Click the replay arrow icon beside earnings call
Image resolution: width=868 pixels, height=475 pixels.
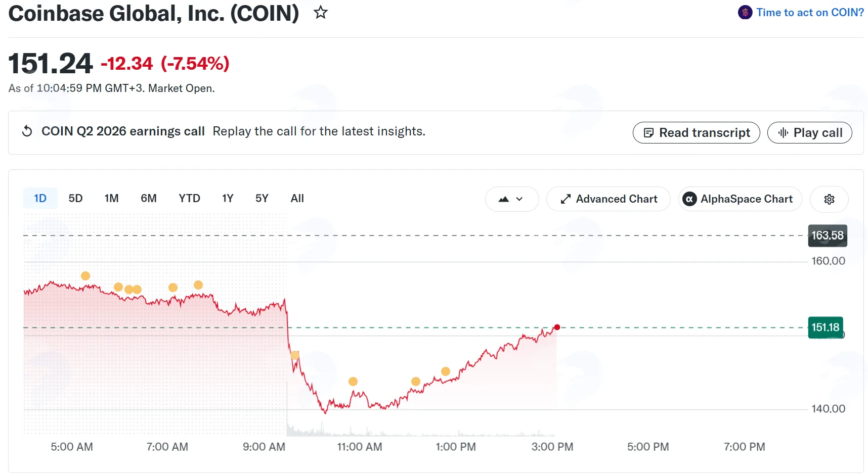[27, 131]
